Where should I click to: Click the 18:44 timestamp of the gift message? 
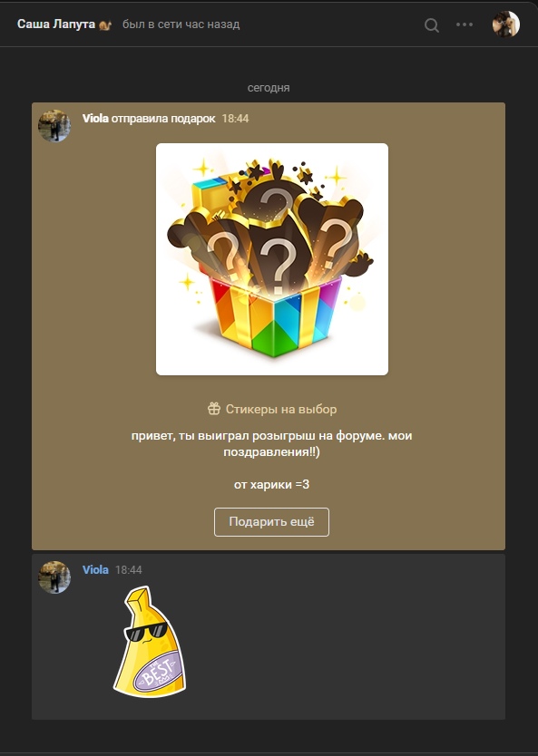(x=235, y=119)
